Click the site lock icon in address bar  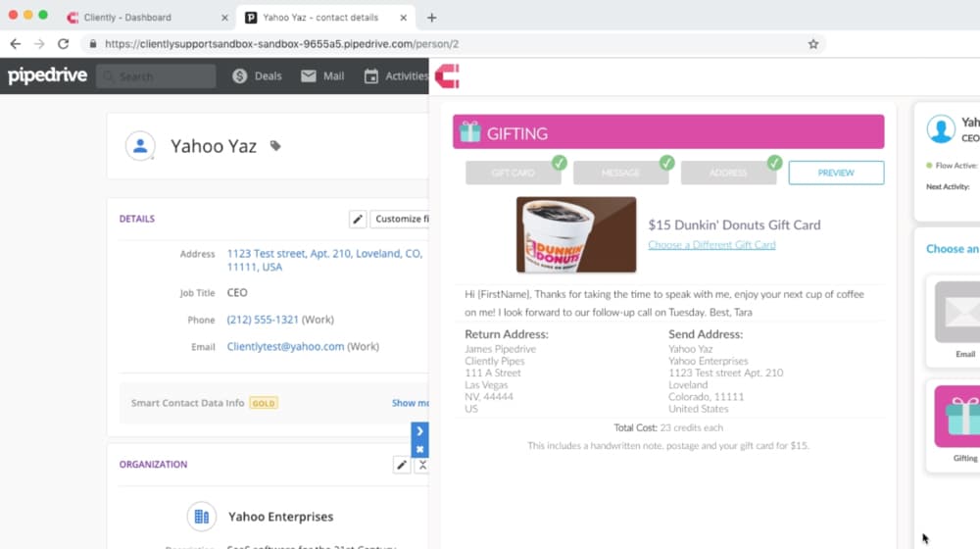click(93, 44)
